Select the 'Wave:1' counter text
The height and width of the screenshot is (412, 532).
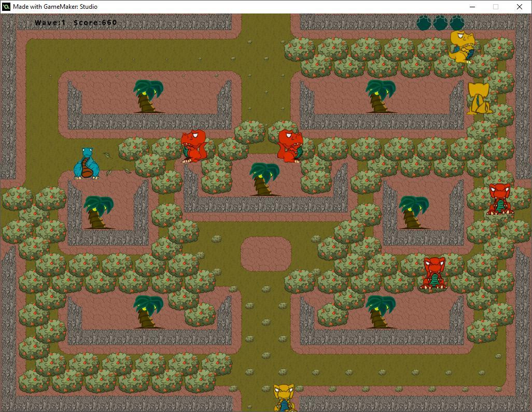tap(50, 23)
